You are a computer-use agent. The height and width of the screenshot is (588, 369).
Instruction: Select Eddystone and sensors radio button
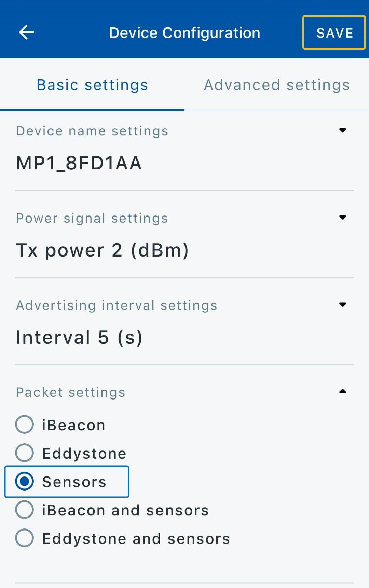(x=25, y=538)
